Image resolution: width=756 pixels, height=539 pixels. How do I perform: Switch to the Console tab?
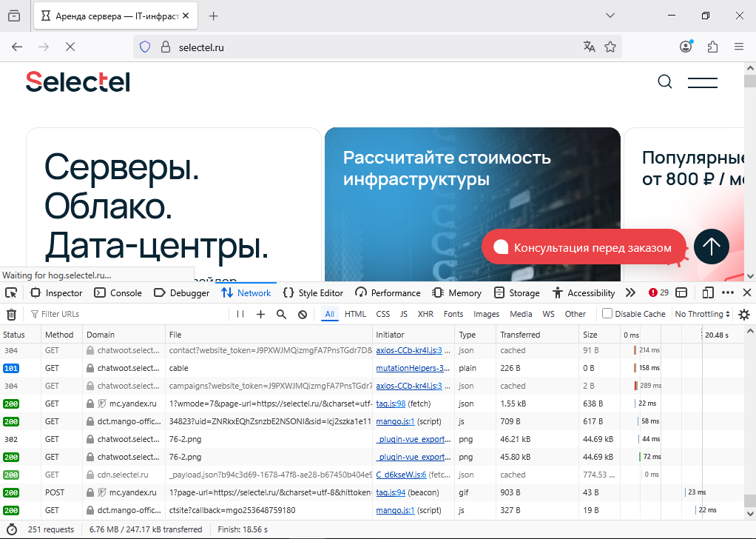click(118, 292)
